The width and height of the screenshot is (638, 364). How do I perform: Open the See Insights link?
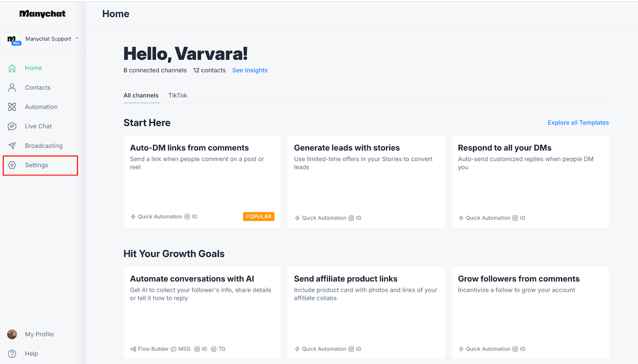coord(250,71)
